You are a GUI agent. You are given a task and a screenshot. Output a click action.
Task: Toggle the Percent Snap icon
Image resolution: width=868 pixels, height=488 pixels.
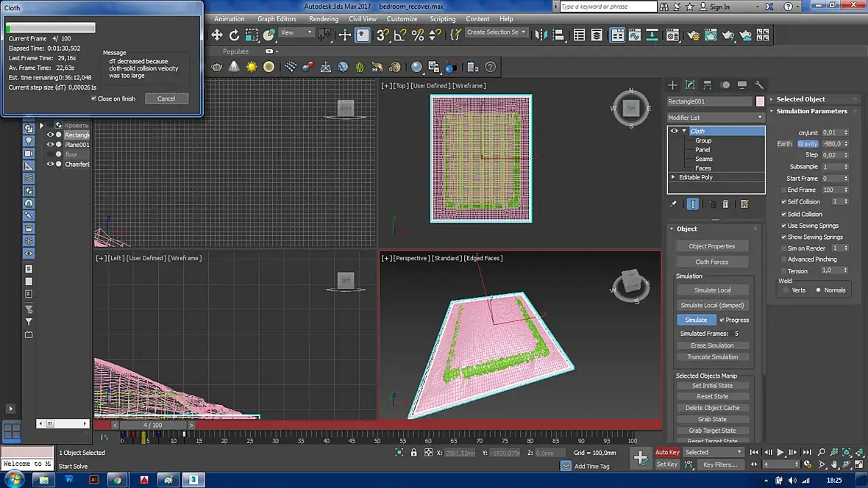[x=417, y=35]
